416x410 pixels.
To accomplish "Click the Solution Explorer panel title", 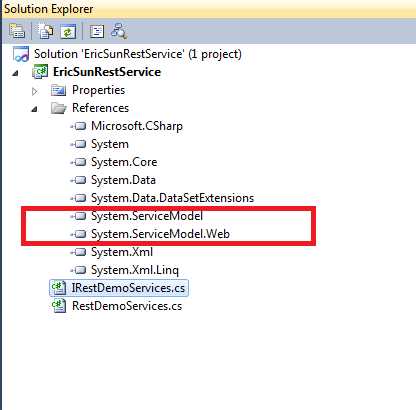I will [x=49, y=9].
